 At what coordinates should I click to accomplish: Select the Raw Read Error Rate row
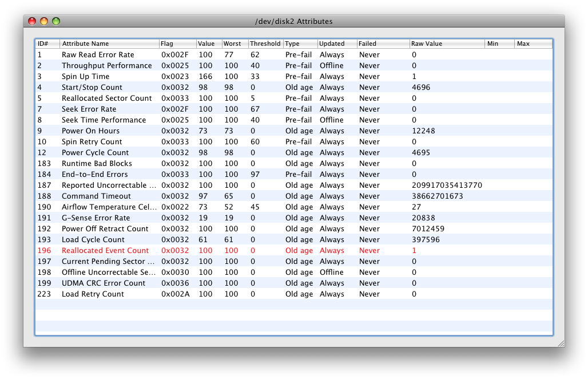coord(294,55)
